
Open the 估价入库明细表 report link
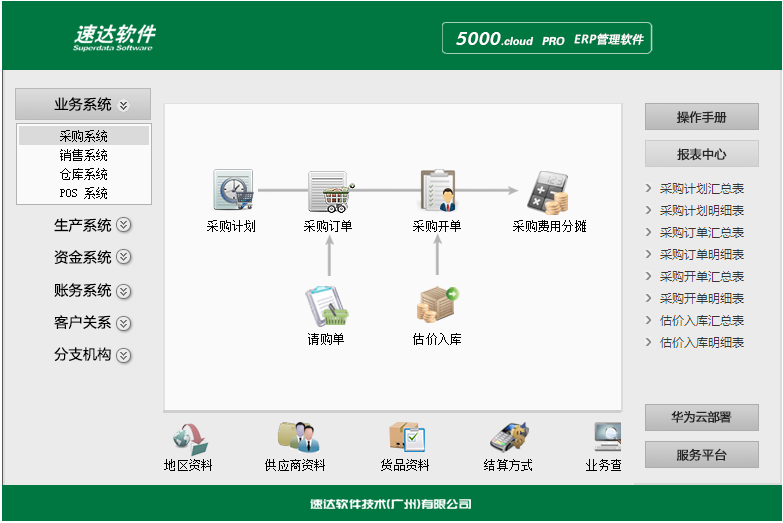702,343
